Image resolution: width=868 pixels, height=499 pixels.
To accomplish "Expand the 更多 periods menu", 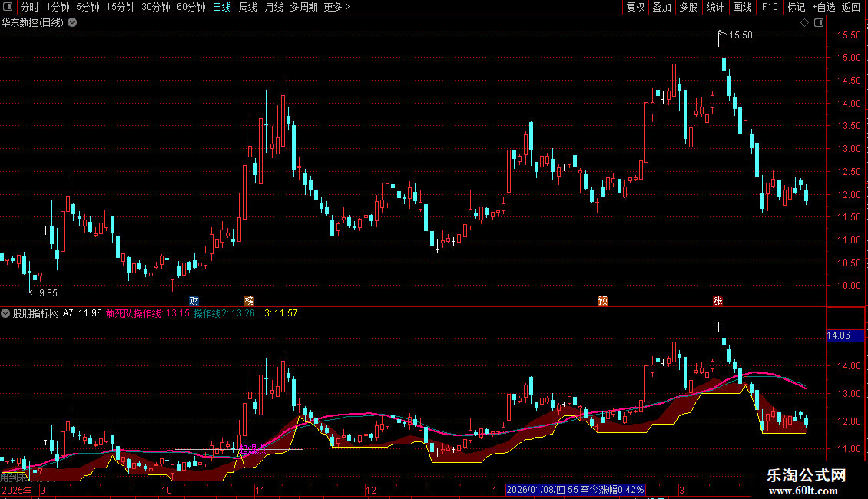I will (336, 7).
